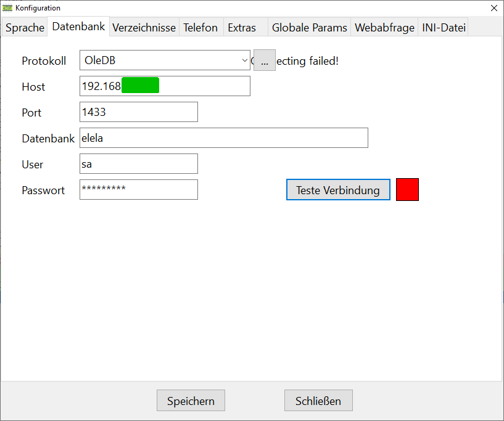The height and width of the screenshot is (421, 504).
Task: Click the Elela app icon in title bar
Action: tap(7, 8)
